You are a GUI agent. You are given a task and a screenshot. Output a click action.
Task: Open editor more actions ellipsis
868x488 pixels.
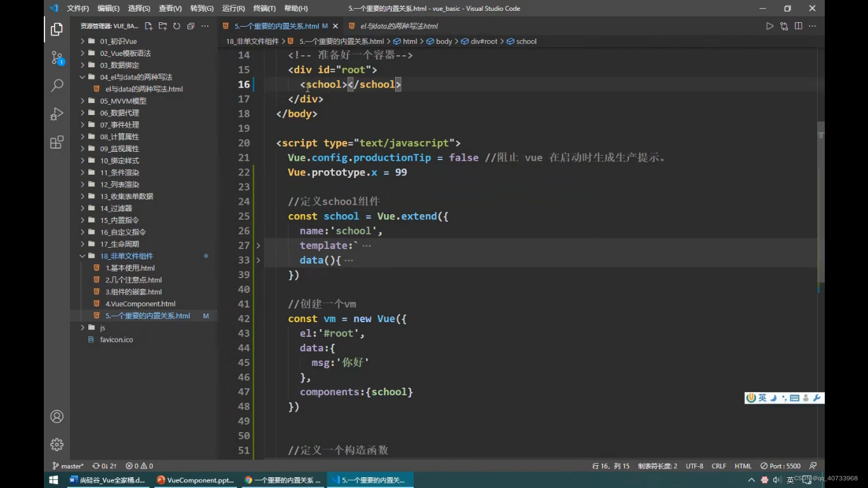tap(812, 26)
